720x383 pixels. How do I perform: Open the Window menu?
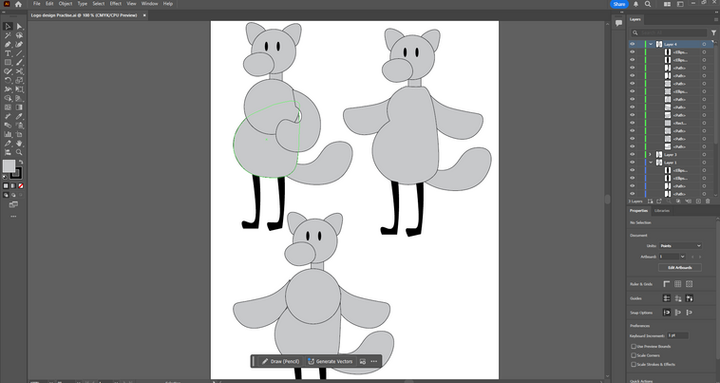click(x=149, y=4)
